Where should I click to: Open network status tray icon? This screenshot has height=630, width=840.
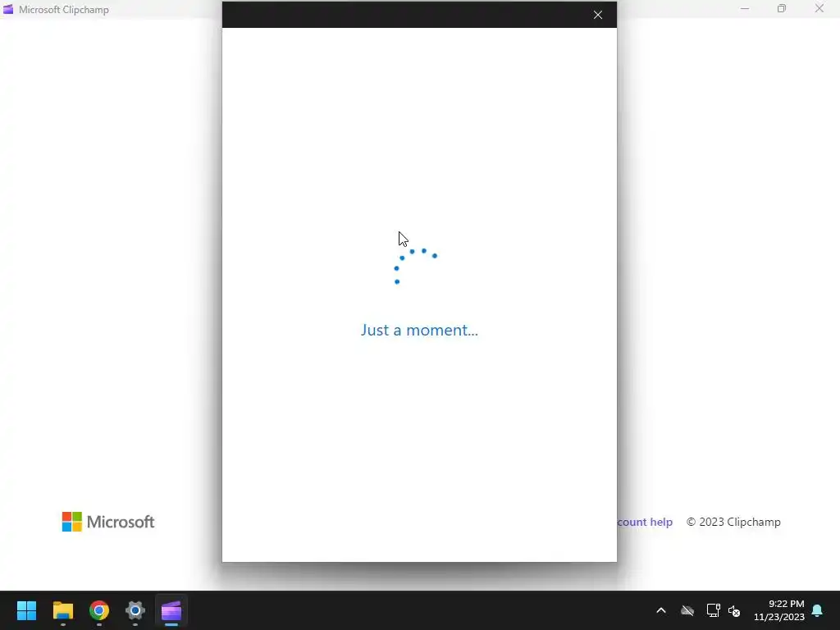(713, 610)
